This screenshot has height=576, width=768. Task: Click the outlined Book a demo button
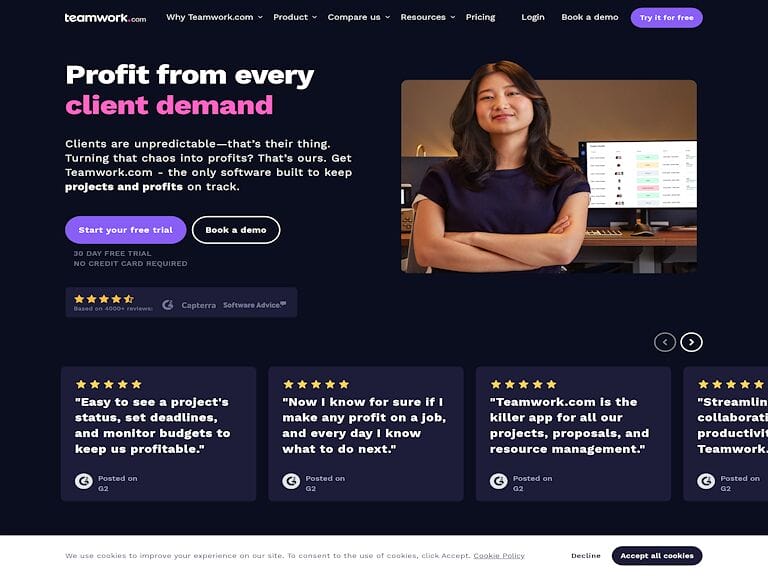tap(236, 230)
